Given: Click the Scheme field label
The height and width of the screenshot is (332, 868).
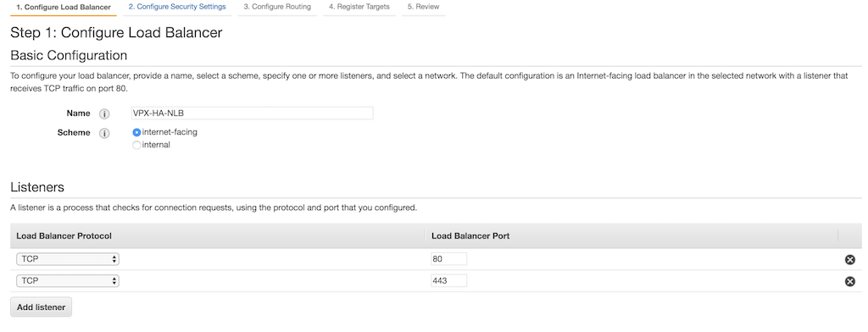Looking at the screenshot, I should 74,133.
